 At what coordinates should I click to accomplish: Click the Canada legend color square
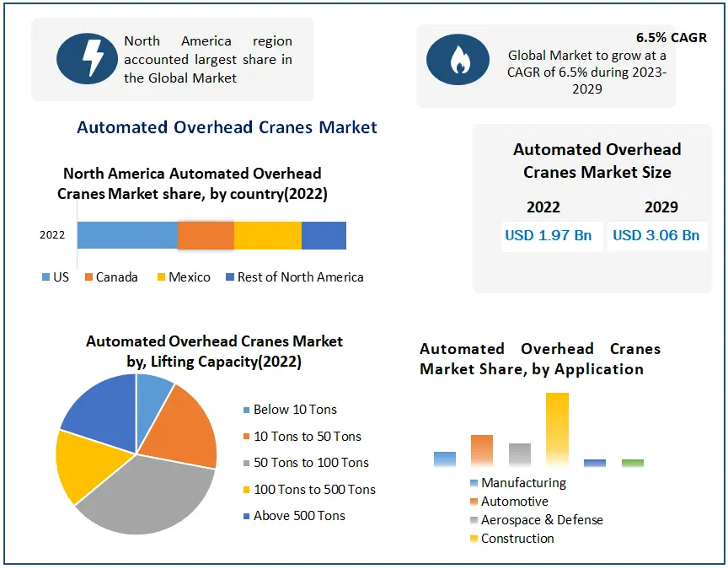88,277
